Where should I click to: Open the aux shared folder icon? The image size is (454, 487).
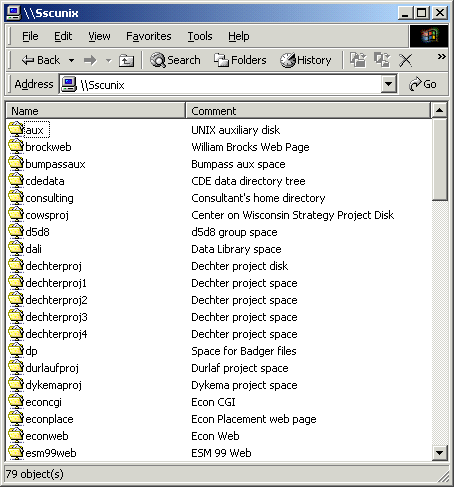pos(16,129)
